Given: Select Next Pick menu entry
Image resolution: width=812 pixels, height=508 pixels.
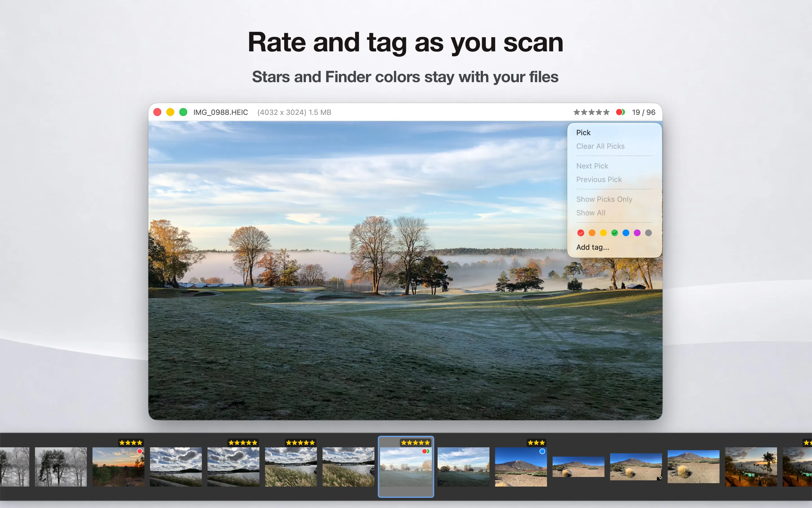Looking at the screenshot, I should pyautogui.click(x=592, y=166).
